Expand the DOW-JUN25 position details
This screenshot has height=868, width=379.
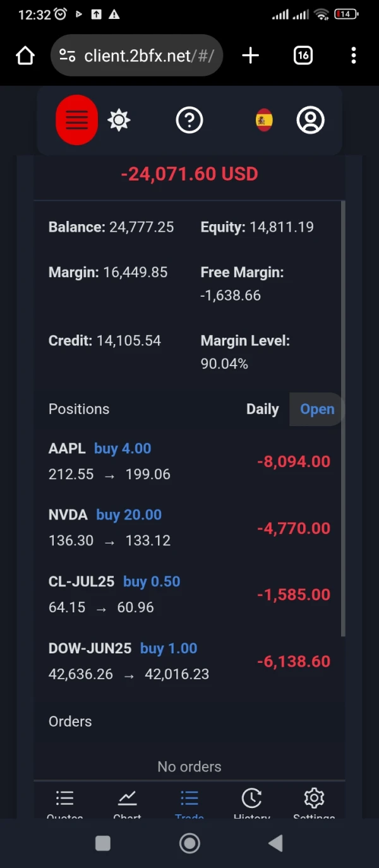[189, 661]
